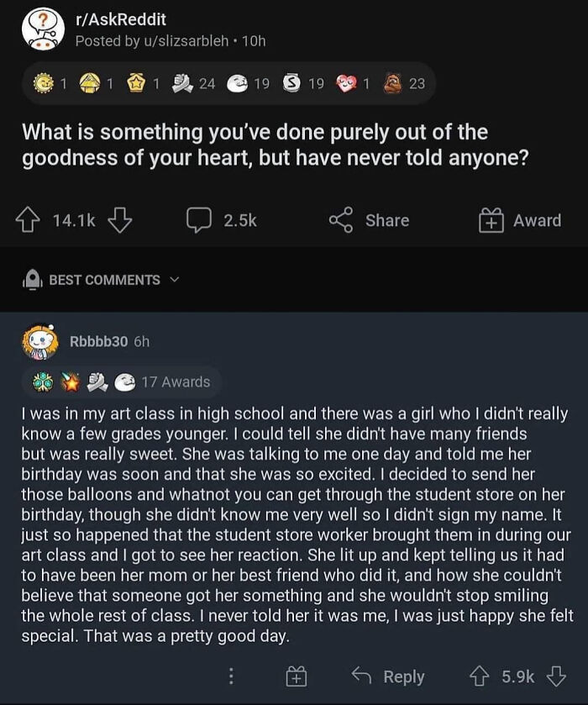Click the comment bubble icon showing 2.5k
The height and width of the screenshot is (705, 588).
197,220
